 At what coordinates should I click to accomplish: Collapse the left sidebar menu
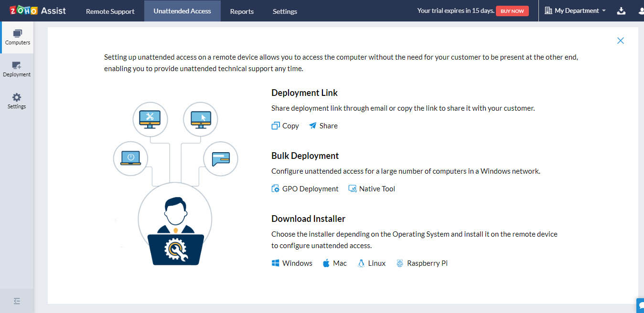point(17,301)
